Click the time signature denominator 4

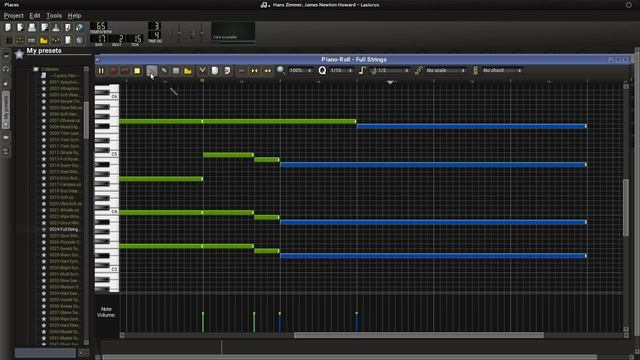pos(154,35)
